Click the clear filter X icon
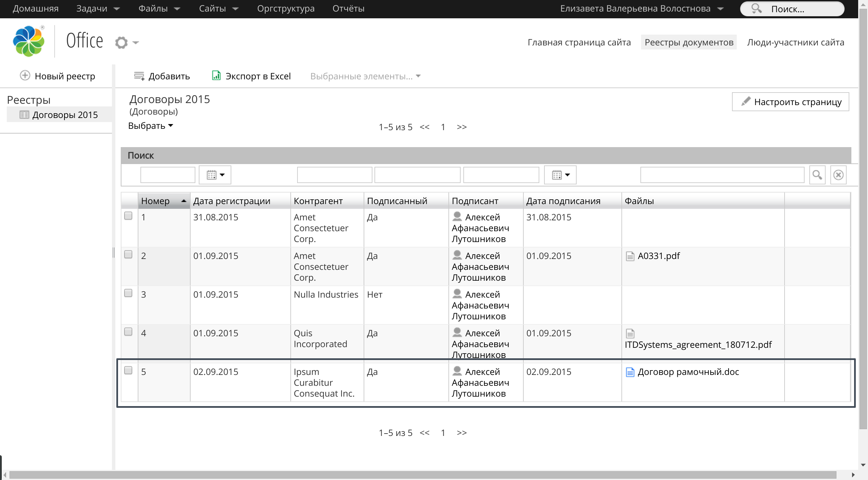 pyautogui.click(x=838, y=175)
